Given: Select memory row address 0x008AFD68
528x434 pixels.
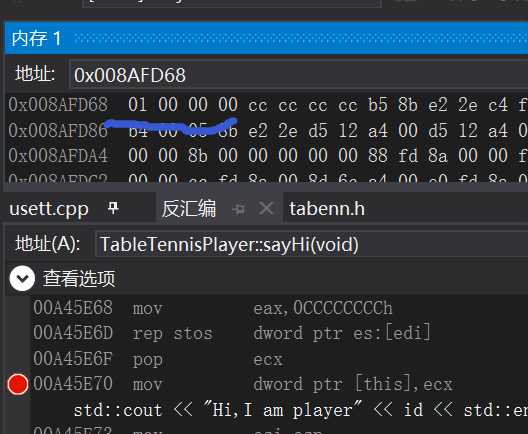Looking at the screenshot, I should click(x=58, y=104).
